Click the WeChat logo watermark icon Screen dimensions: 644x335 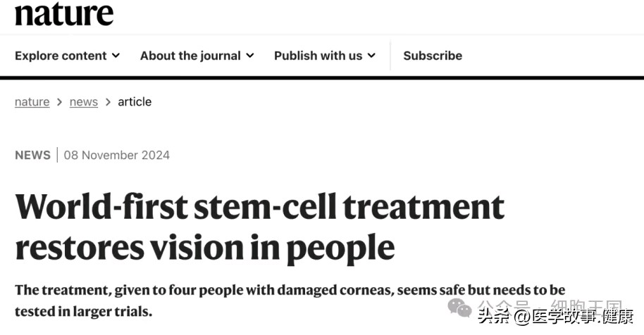(x=459, y=308)
